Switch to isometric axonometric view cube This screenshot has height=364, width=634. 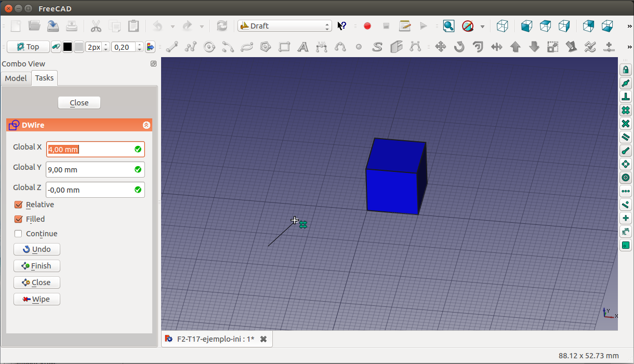click(x=502, y=26)
